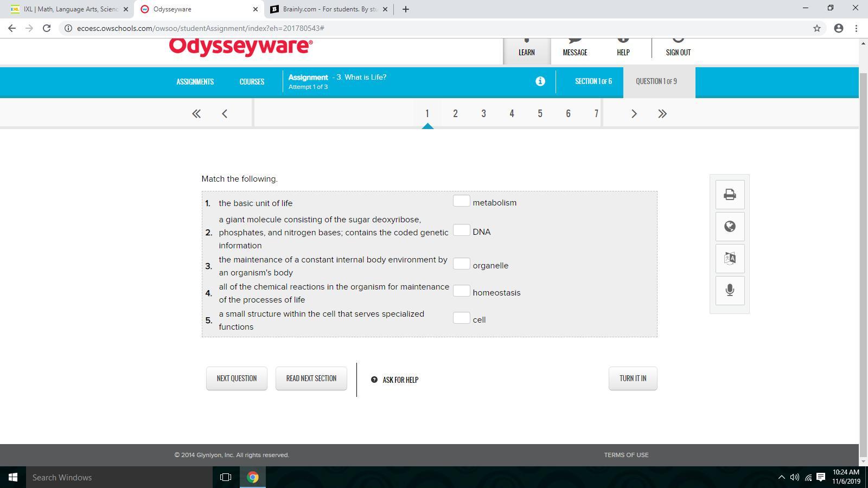
Task: Activate the microphone text-to-speech icon
Action: 730,290
